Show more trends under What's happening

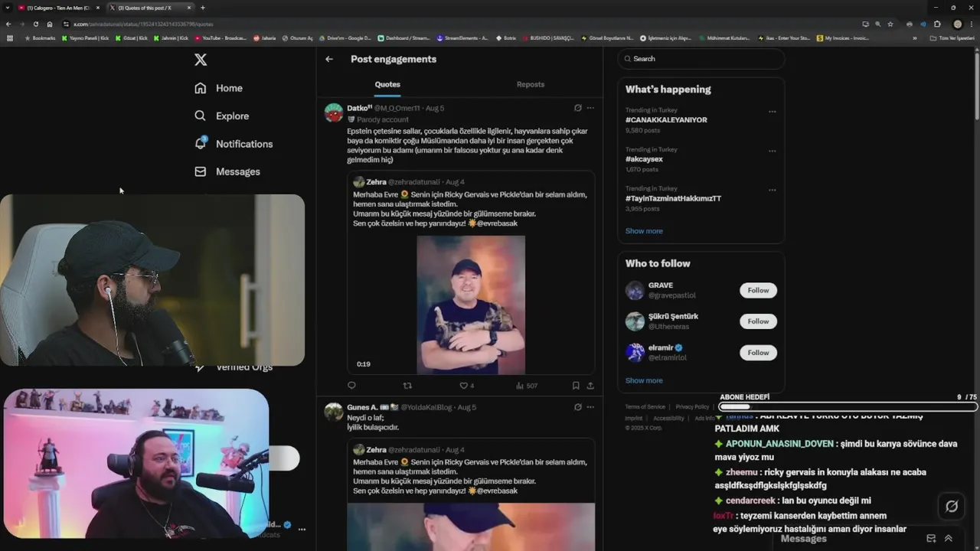[644, 231]
